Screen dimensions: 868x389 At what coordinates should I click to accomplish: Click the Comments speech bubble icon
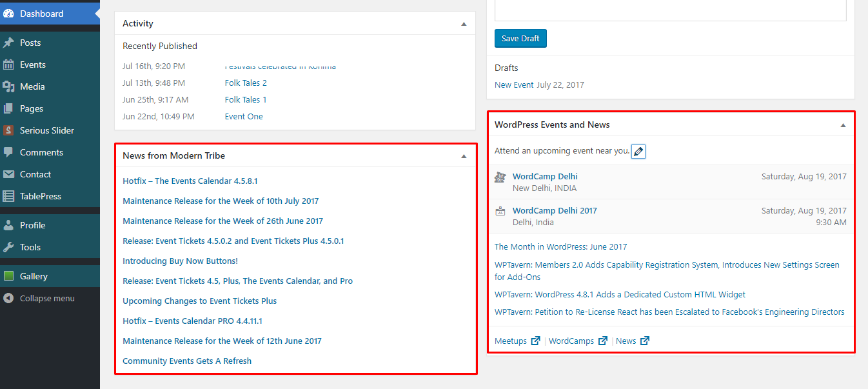click(x=8, y=152)
